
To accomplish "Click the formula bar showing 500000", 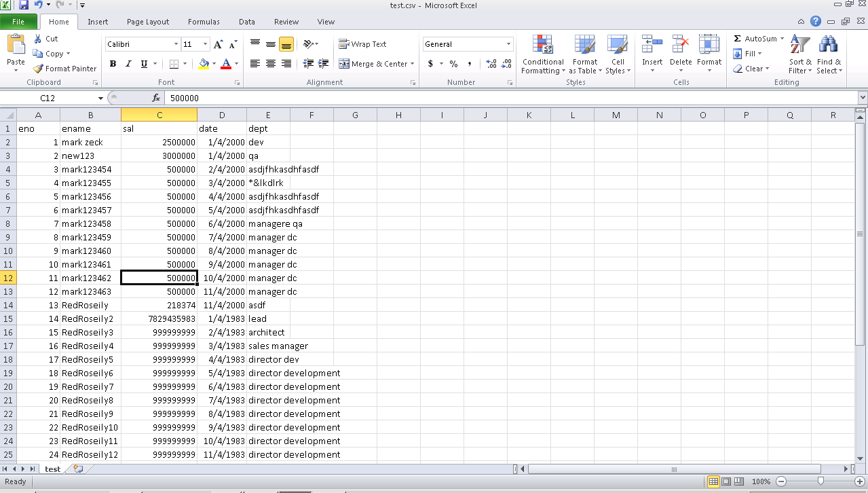I will point(510,98).
